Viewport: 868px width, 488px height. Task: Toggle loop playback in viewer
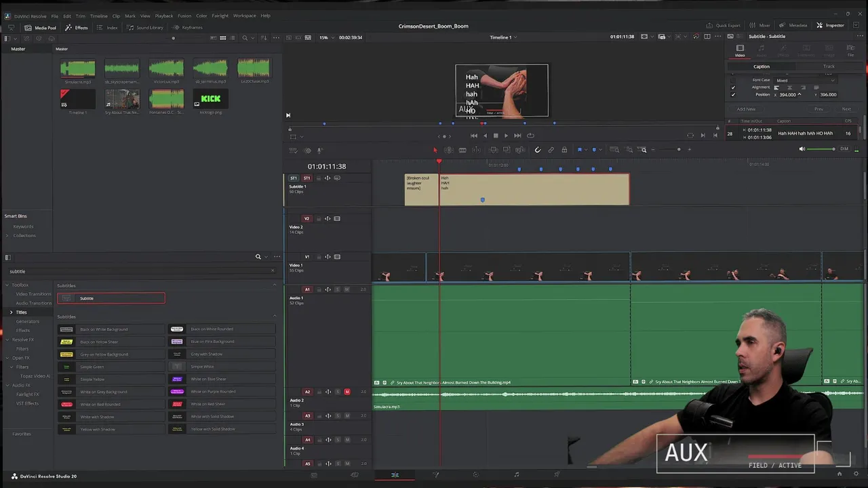[x=530, y=136]
